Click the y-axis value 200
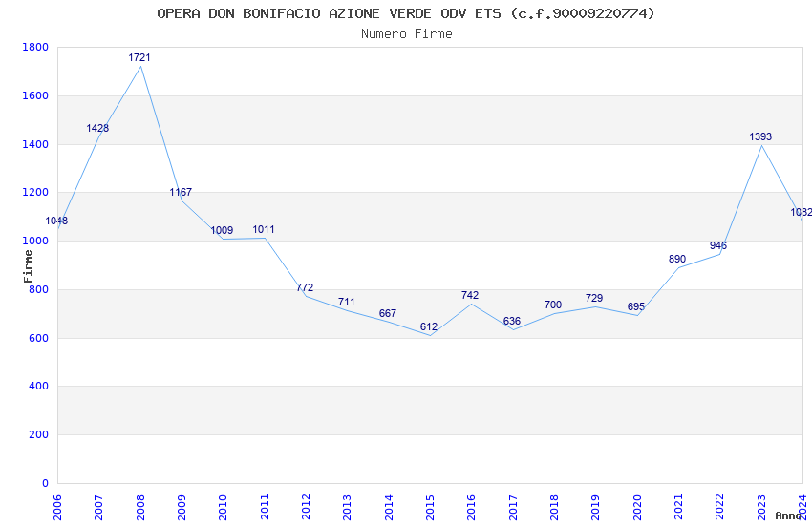The image size is (812, 525). pos(38,435)
